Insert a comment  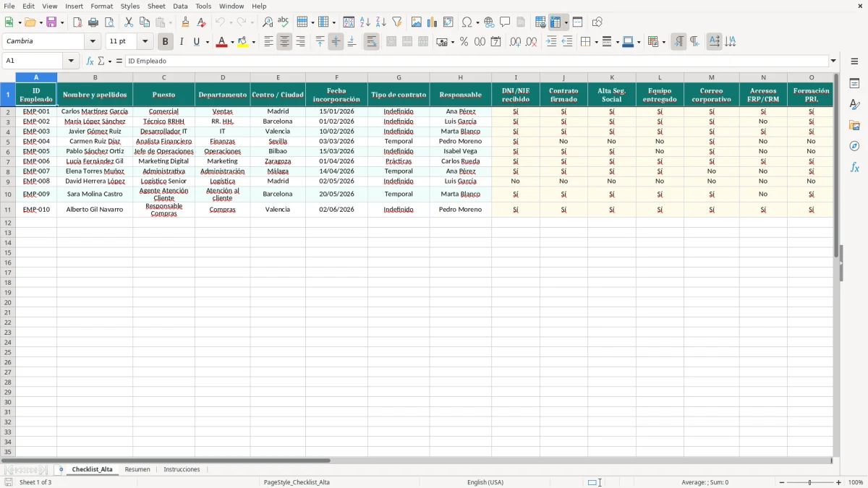(505, 22)
